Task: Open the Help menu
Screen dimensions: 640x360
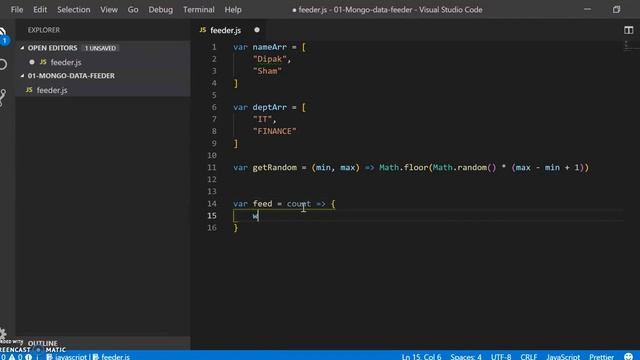Action: (233, 9)
